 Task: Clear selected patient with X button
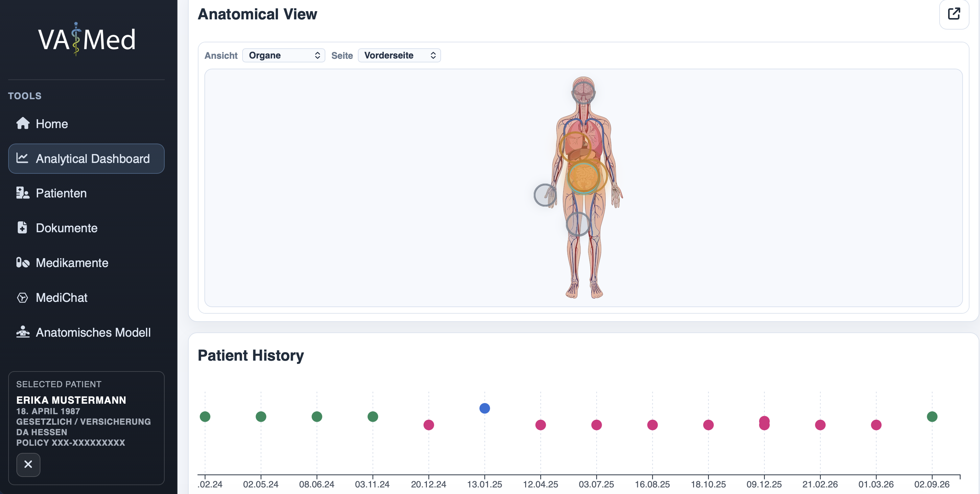(x=28, y=464)
